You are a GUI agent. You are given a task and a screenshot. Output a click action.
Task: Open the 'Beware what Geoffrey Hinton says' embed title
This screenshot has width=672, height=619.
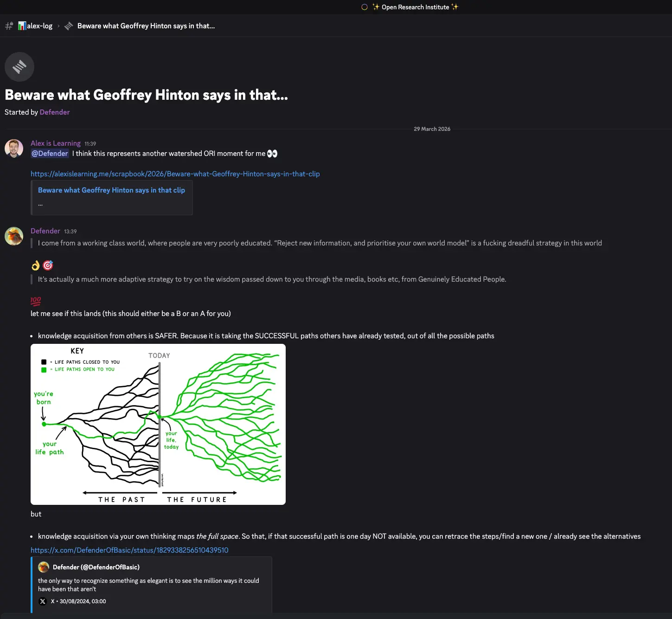point(111,190)
